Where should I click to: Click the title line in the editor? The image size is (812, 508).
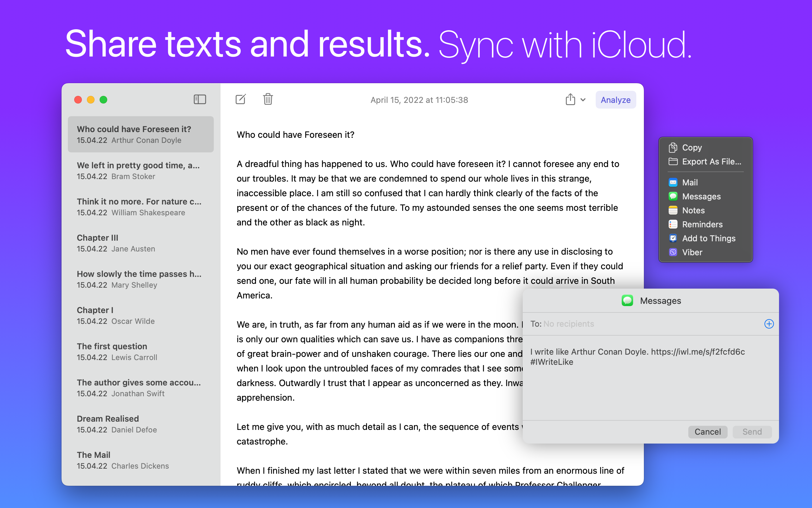tap(295, 135)
